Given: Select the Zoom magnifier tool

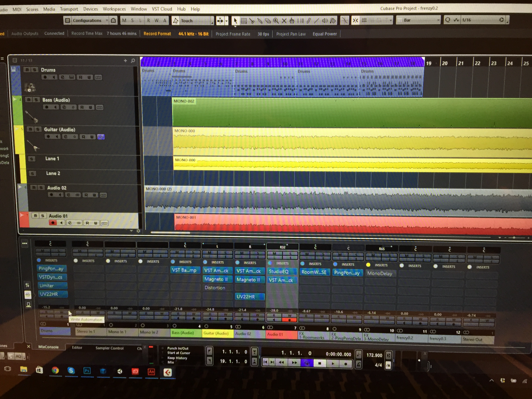Looking at the screenshot, I should [276, 21].
